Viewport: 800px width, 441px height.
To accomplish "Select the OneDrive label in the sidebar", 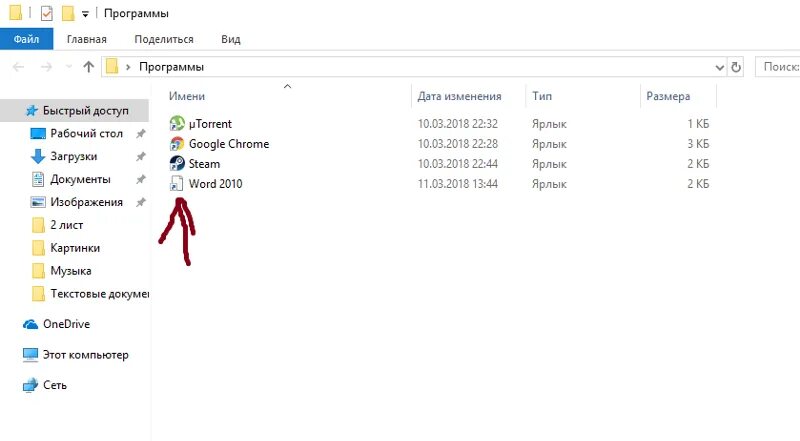I will 66,324.
